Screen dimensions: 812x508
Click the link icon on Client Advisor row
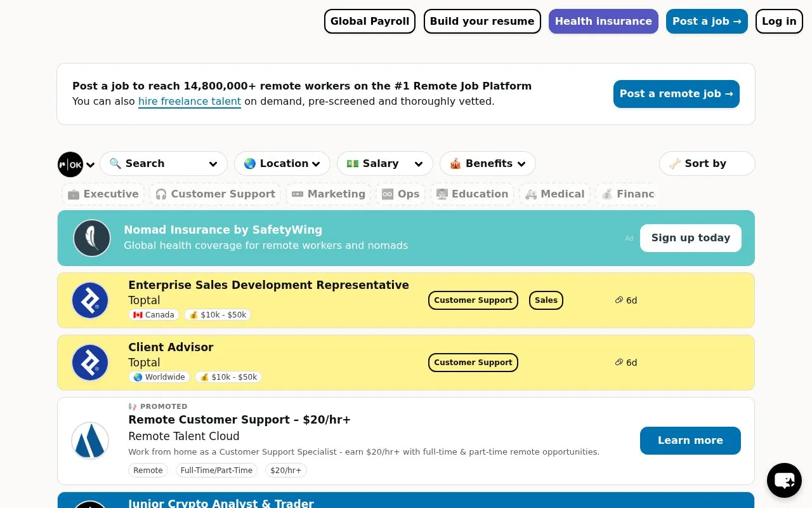tap(619, 363)
